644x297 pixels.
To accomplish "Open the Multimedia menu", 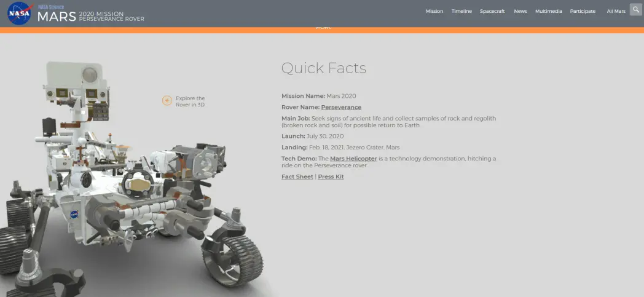I will [x=548, y=11].
